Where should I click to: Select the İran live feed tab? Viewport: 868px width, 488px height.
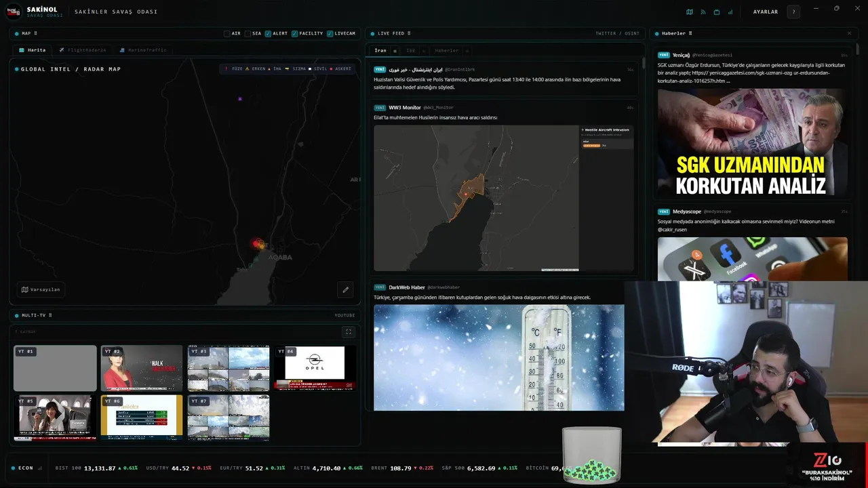(380, 51)
